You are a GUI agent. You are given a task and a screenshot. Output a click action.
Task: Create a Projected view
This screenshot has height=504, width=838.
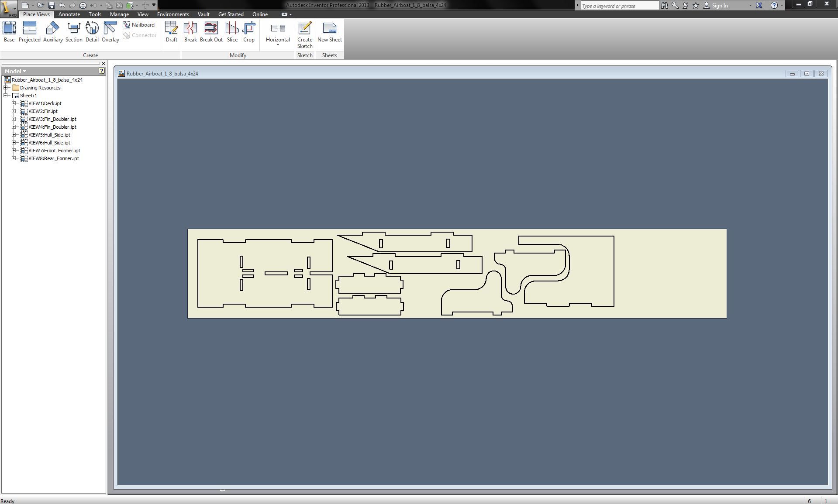click(x=29, y=31)
